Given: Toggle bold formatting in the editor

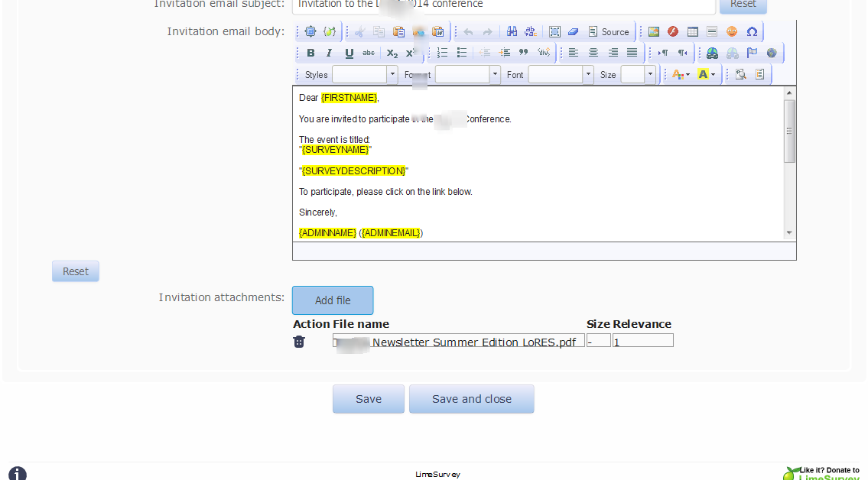Looking at the screenshot, I should point(310,53).
